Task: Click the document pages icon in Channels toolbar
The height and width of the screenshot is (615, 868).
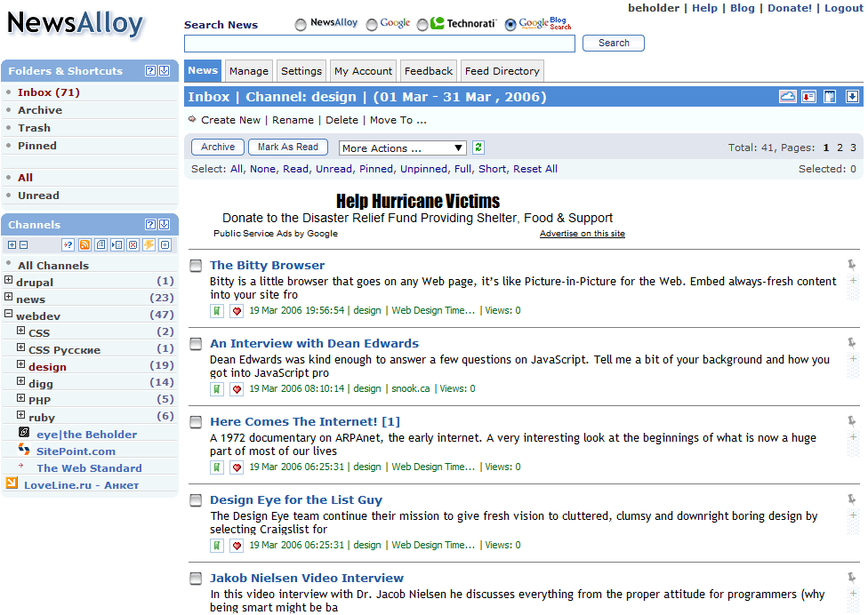Action: coord(100,245)
